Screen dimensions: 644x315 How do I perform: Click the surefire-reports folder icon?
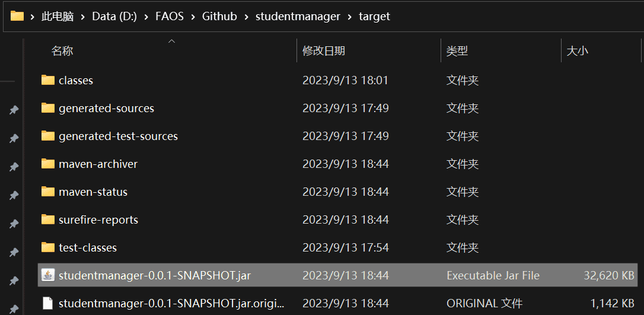(x=48, y=219)
